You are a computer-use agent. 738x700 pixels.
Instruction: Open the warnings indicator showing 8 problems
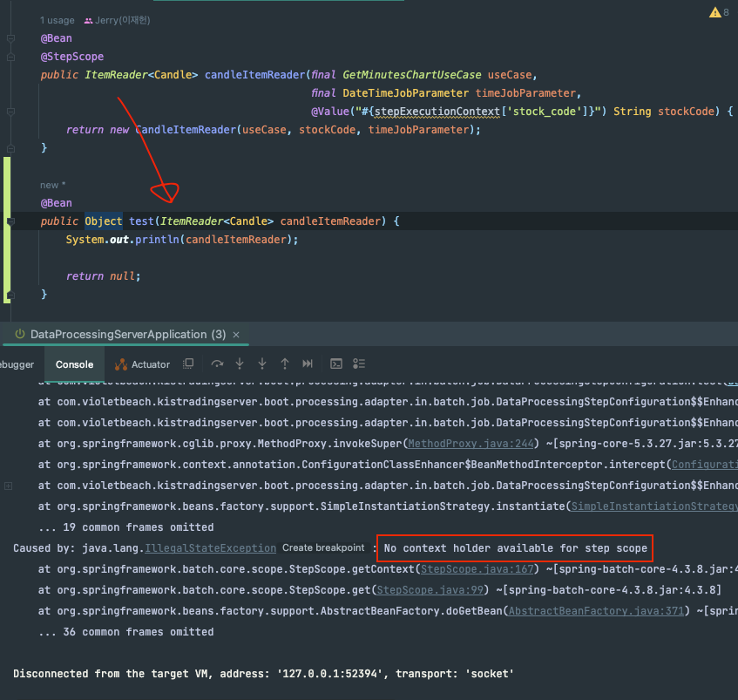coord(719,12)
